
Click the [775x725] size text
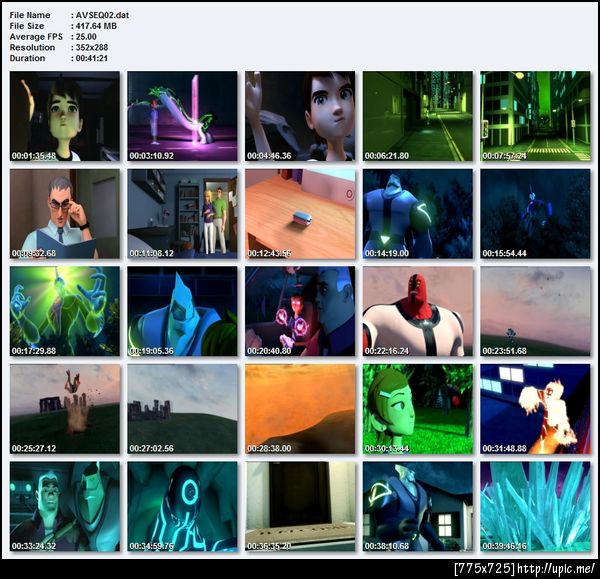(484, 569)
